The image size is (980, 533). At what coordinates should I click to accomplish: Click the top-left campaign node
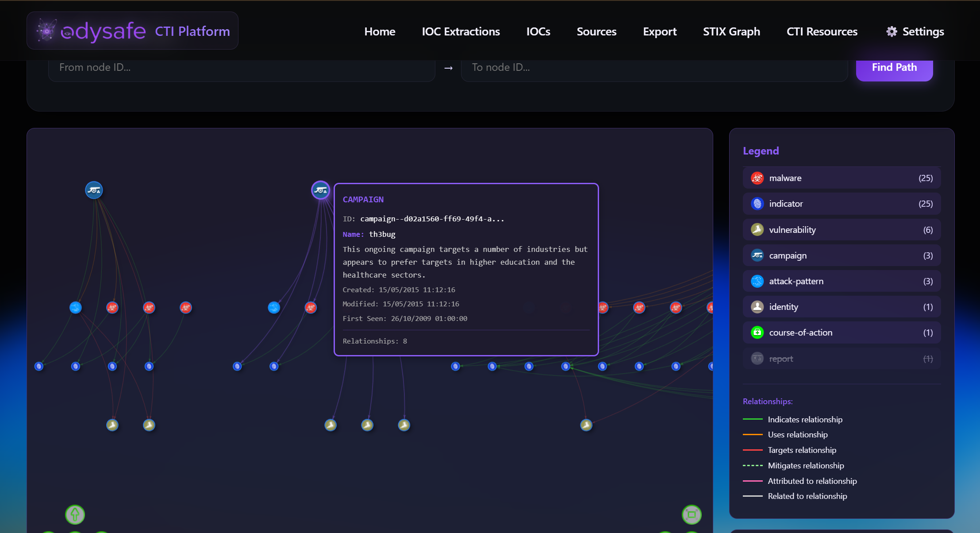pyautogui.click(x=94, y=190)
